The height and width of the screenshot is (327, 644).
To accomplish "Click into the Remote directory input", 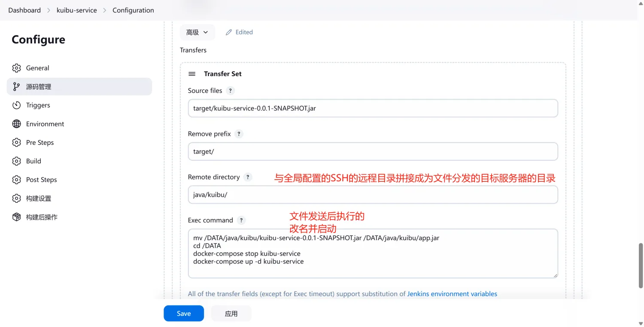I will click(373, 195).
